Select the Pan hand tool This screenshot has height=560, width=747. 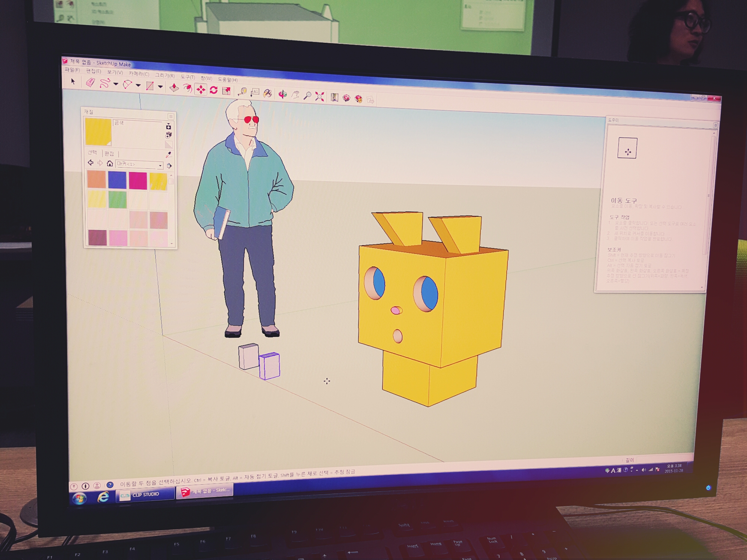pos(295,95)
